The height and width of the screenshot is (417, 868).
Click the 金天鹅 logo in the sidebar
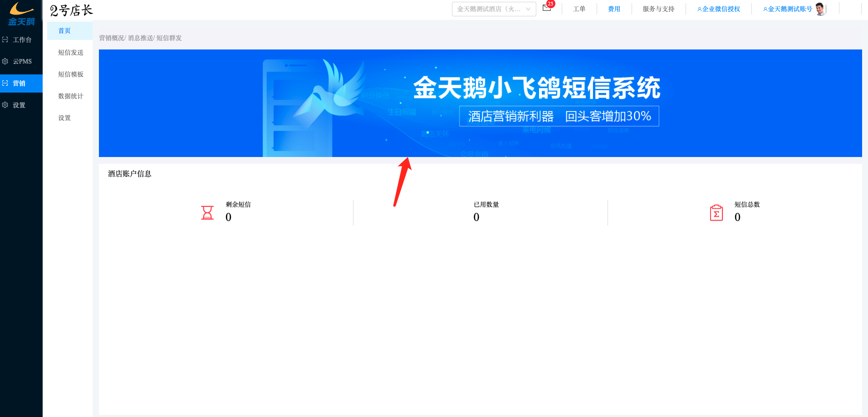point(21,14)
